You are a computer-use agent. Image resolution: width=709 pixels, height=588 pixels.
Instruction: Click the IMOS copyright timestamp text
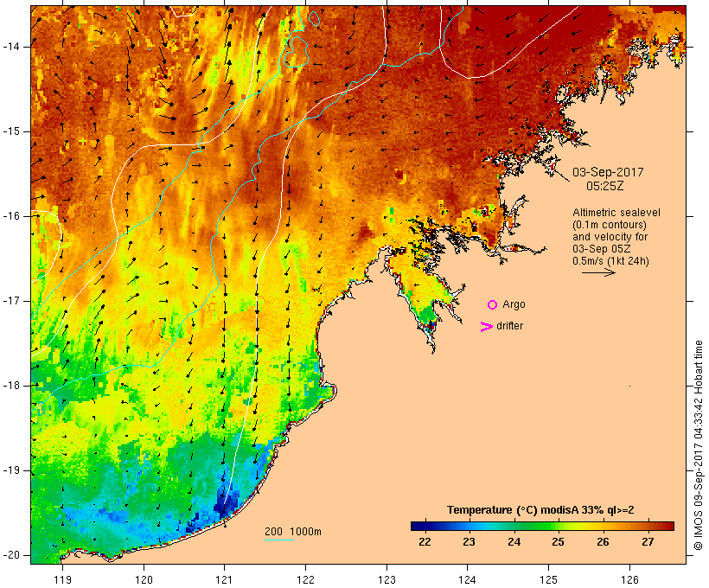(699, 445)
